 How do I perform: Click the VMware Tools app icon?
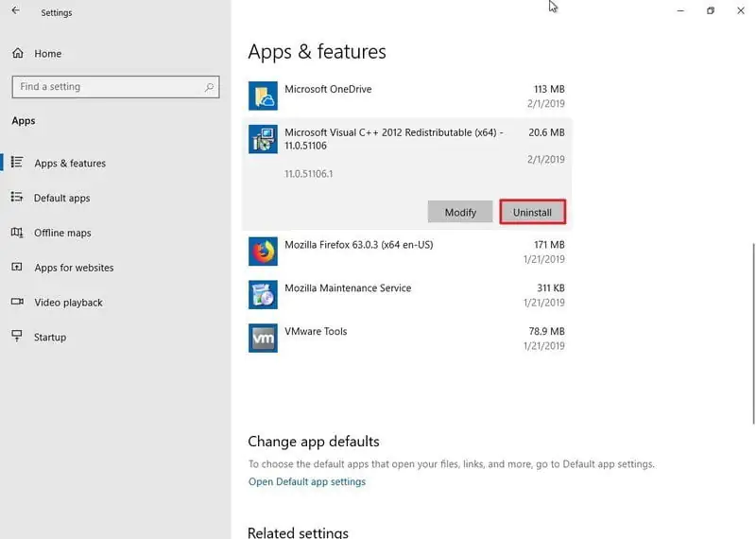pyautogui.click(x=263, y=338)
